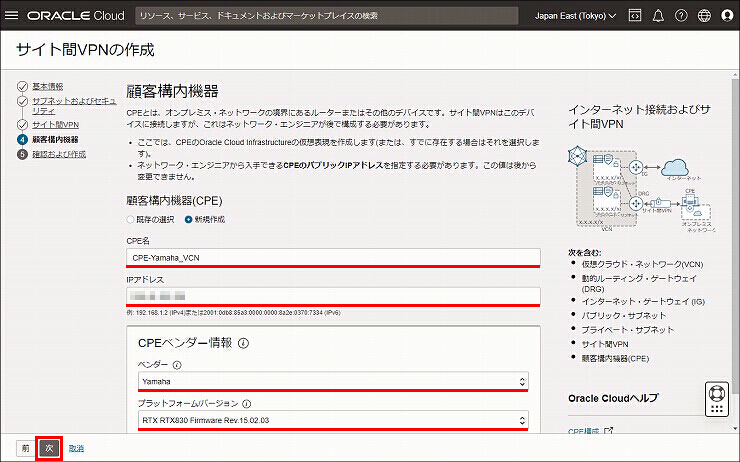Open the Japan East (Tokyo) region dropdown
Image resolution: width=740 pixels, height=462 pixels.
[x=575, y=16]
